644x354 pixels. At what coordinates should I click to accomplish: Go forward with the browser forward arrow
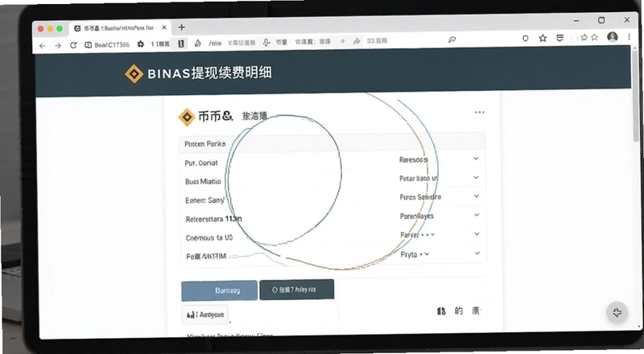pyautogui.click(x=57, y=45)
